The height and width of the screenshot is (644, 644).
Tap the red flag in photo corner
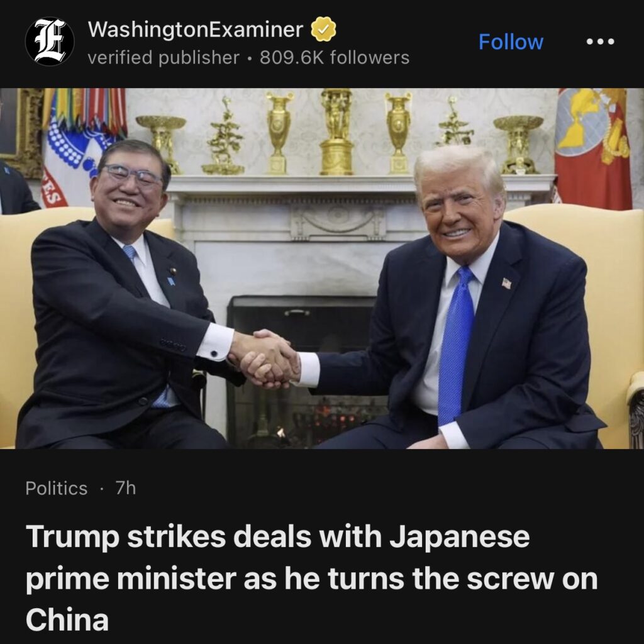coord(593,148)
